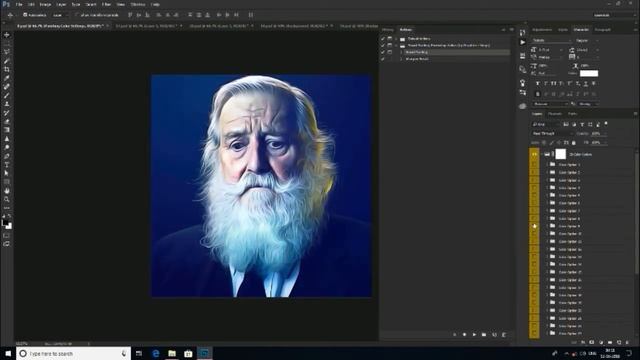Viewport: 640px width, 360px height.
Task: Open Auto-Select Layer dropdown in options bar
Action: pyautogui.click(x=59, y=15)
